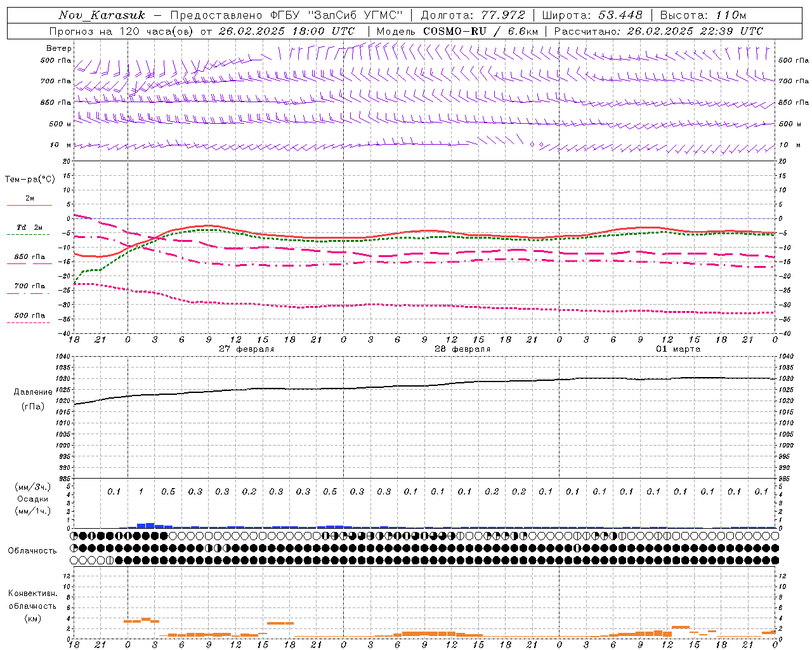Click the 28 февраля date label
812x650 pixels.
(462, 349)
